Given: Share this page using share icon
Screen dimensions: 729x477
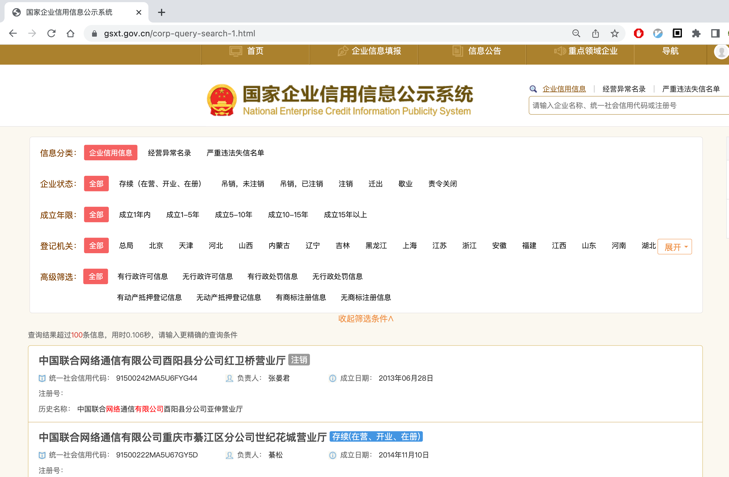Looking at the screenshot, I should tap(596, 33).
